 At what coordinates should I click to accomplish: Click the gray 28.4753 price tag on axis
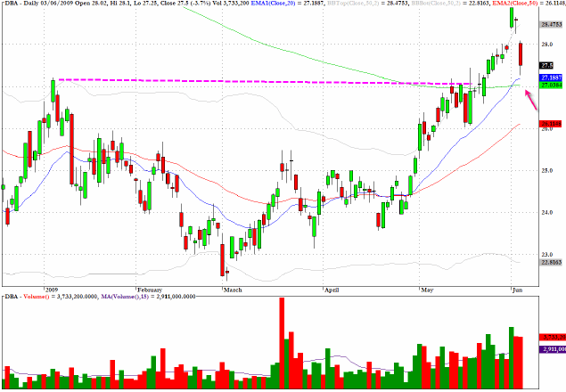(x=551, y=25)
